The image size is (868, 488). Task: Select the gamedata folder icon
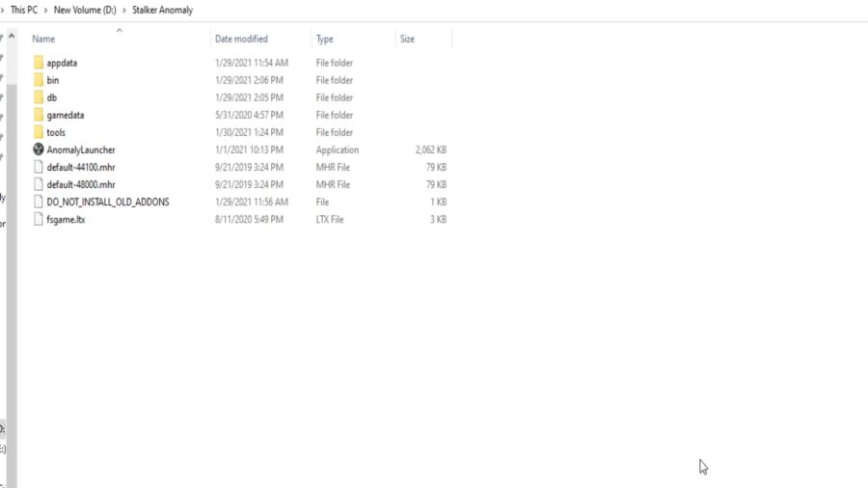click(x=39, y=115)
